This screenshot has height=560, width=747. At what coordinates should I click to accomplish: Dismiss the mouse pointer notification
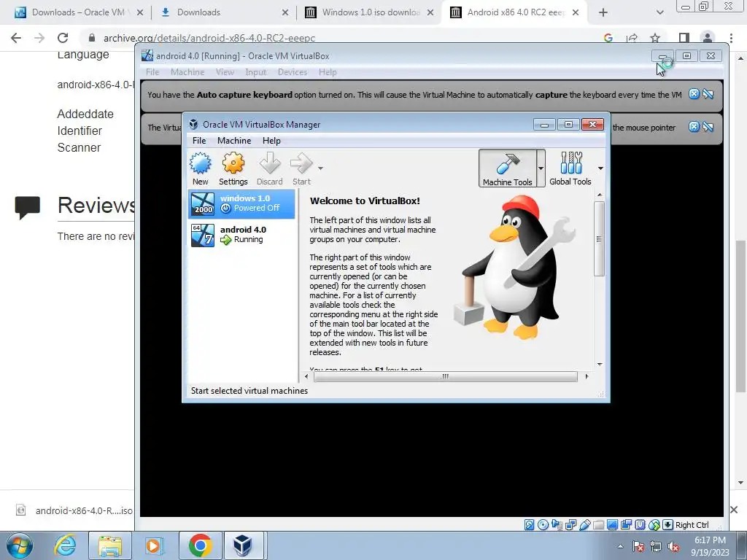(694, 127)
